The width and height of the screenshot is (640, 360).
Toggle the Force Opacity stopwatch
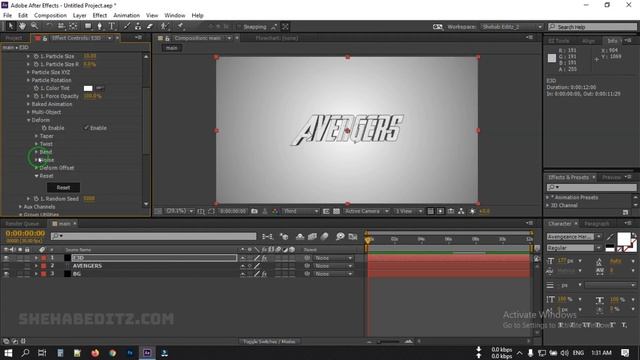[36, 96]
